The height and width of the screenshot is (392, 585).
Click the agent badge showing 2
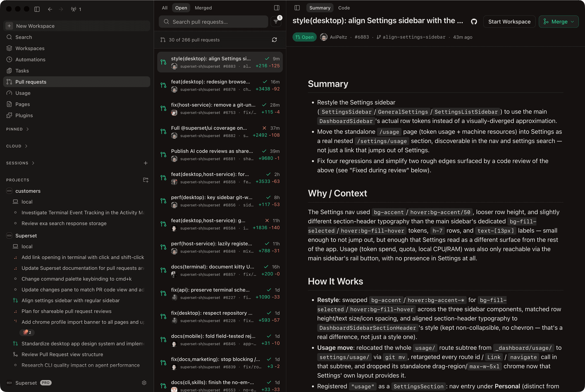coord(27,332)
